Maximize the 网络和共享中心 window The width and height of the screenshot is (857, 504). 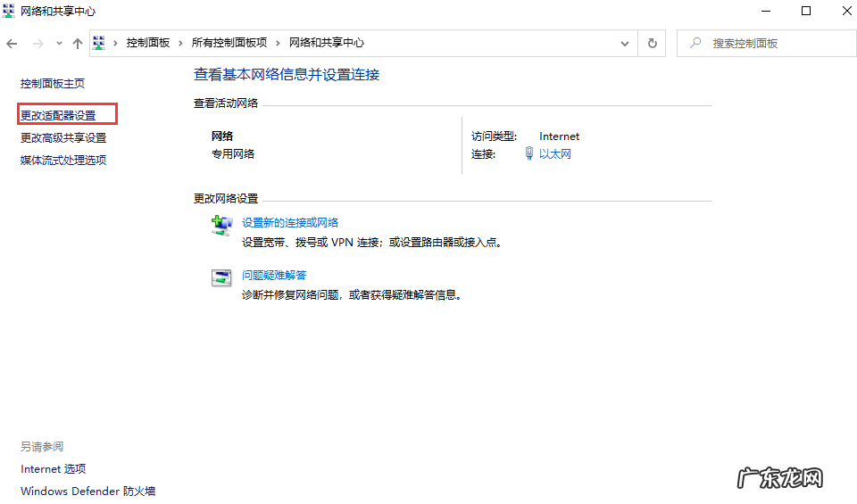pyautogui.click(x=805, y=11)
